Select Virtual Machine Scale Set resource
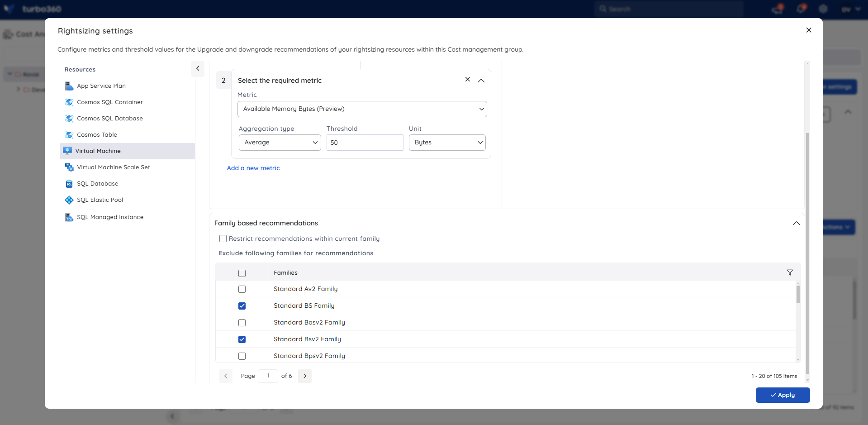 [x=128, y=167]
